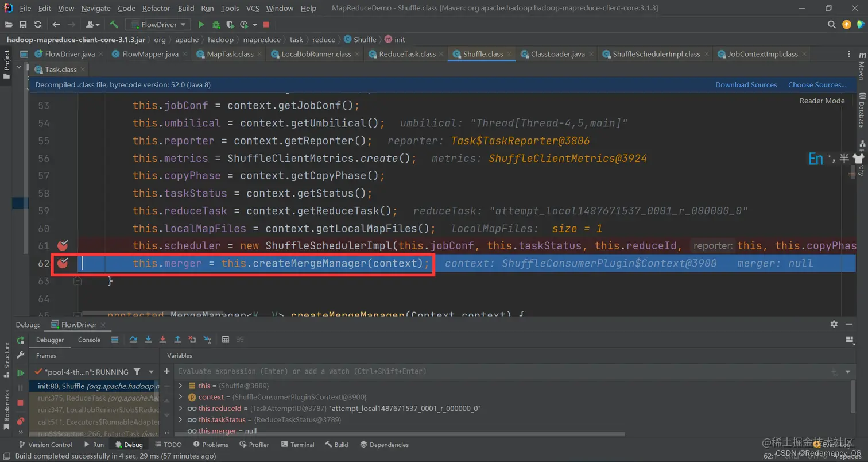
Task: Save all files with the disk icon
Action: tap(23, 25)
